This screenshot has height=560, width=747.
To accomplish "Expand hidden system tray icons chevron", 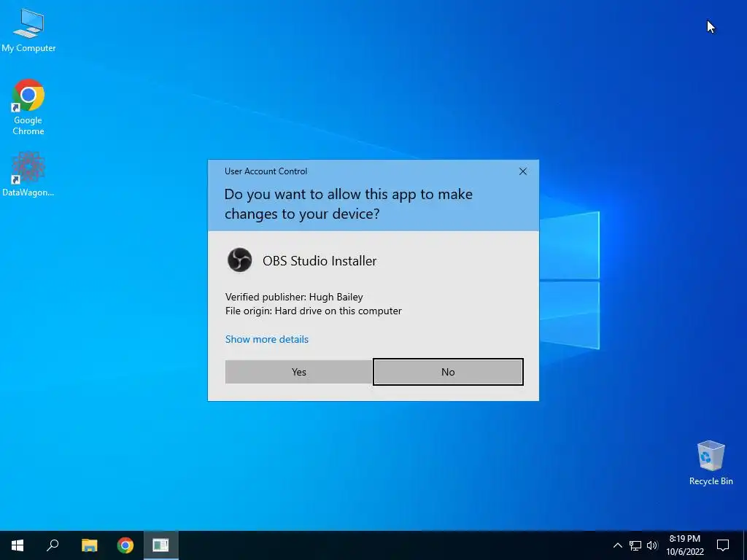I will 617,545.
